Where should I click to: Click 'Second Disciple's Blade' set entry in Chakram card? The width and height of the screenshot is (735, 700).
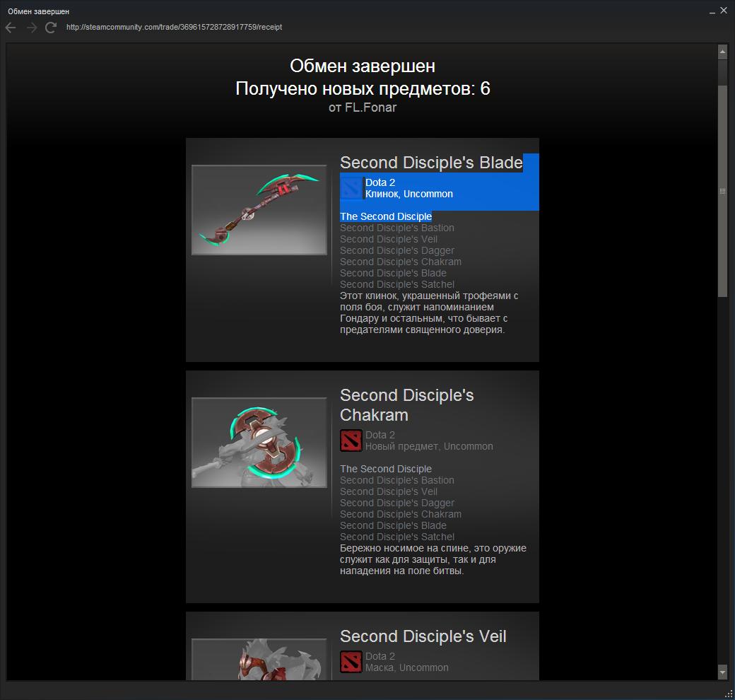pos(393,525)
